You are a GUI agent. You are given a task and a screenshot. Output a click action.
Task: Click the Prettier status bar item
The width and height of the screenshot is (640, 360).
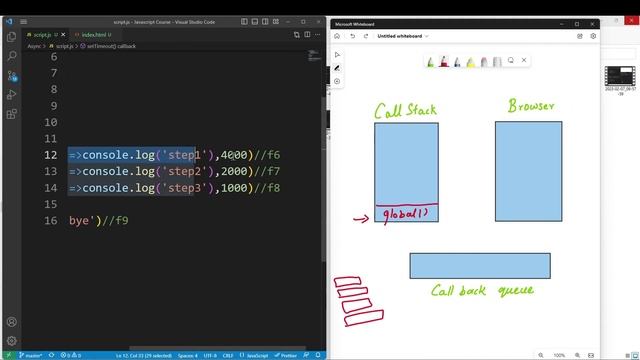click(x=286, y=356)
